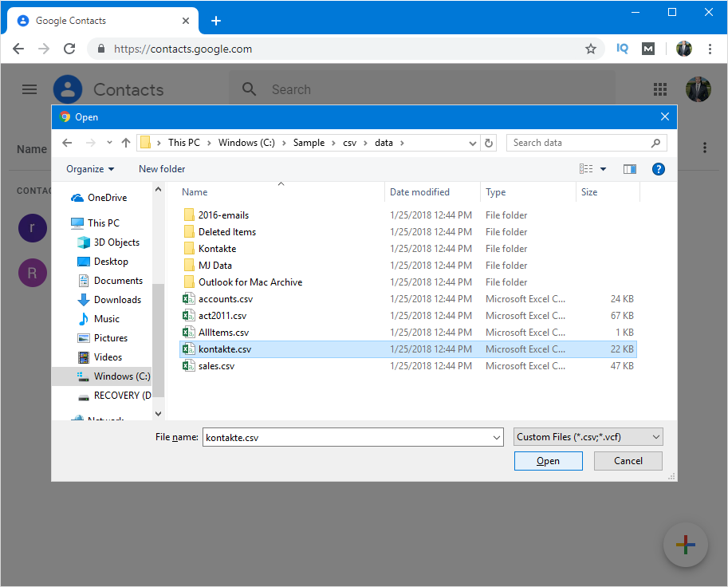Click the Cancel button

pyautogui.click(x=628, y=461)
